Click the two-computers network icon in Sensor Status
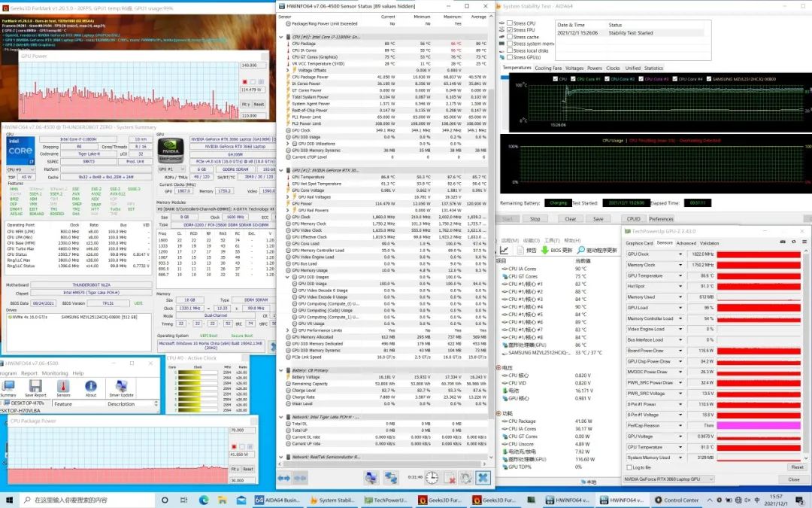The width and height of the screenshot is (812, 508). 390,478
